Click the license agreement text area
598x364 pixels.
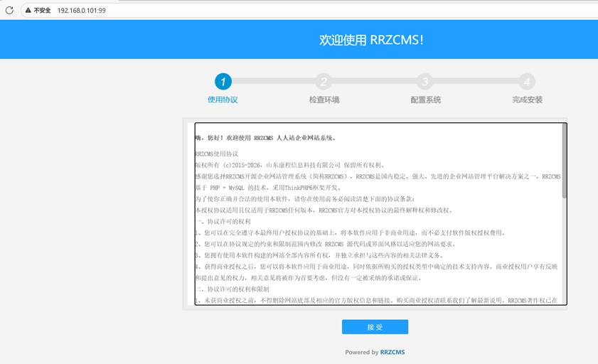pos(380,214)
